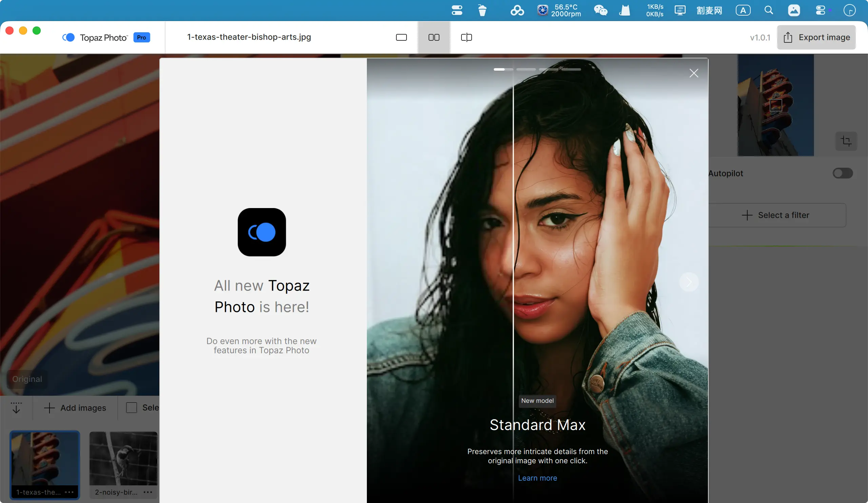Switch to single image view icon

point(401,37)
